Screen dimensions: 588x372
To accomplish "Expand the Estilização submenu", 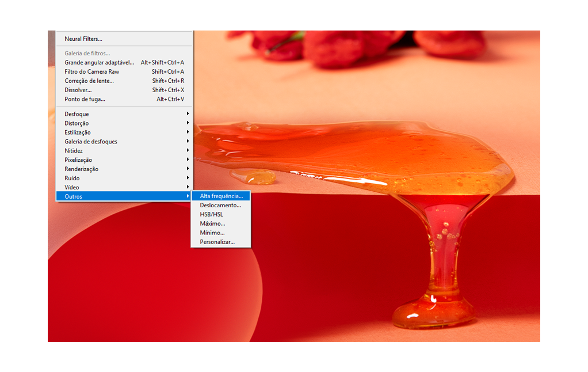I will (x=124, y=132).
